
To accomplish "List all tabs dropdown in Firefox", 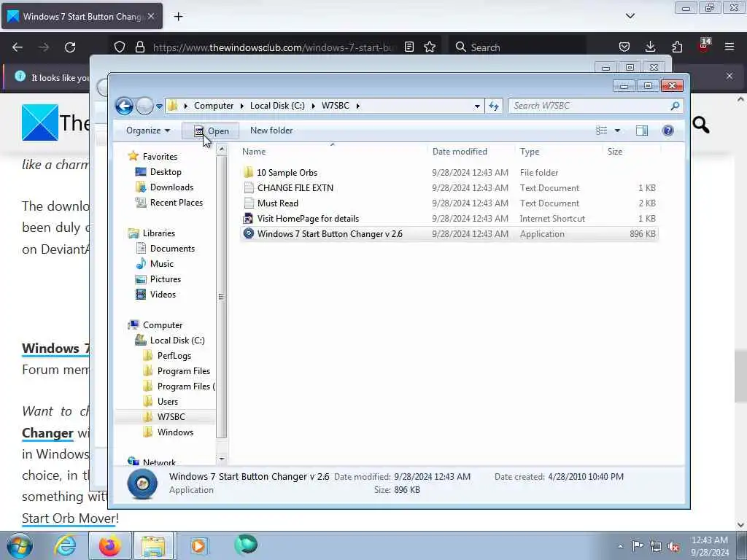I will pyautogui.click(x=630, y=16).
